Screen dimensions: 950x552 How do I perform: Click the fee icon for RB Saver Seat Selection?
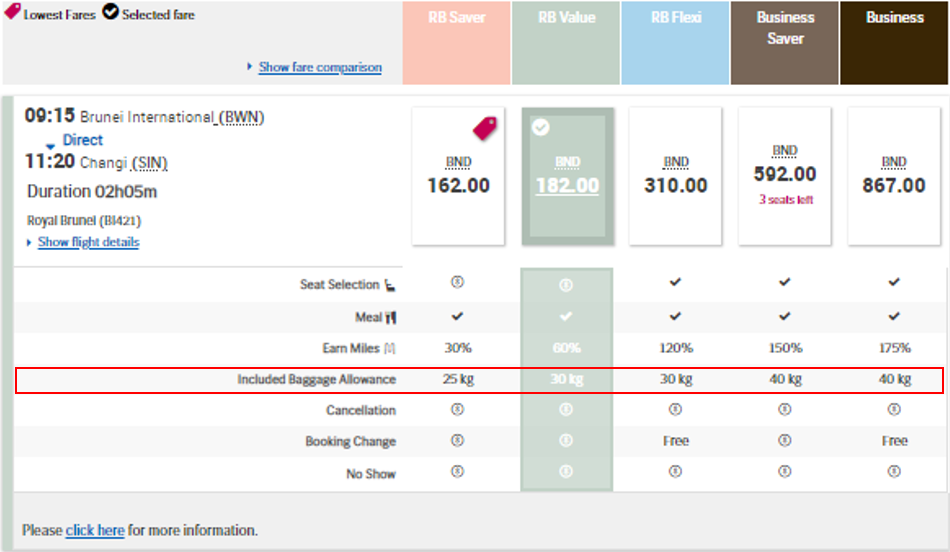[x=457, y=284]
